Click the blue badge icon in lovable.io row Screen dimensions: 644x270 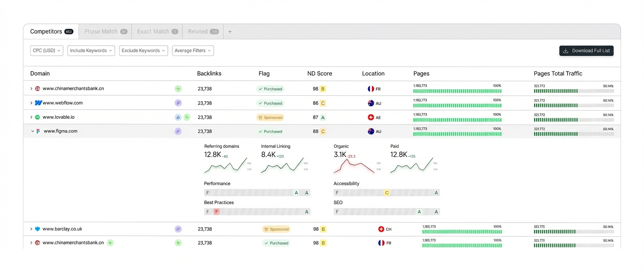178,117
